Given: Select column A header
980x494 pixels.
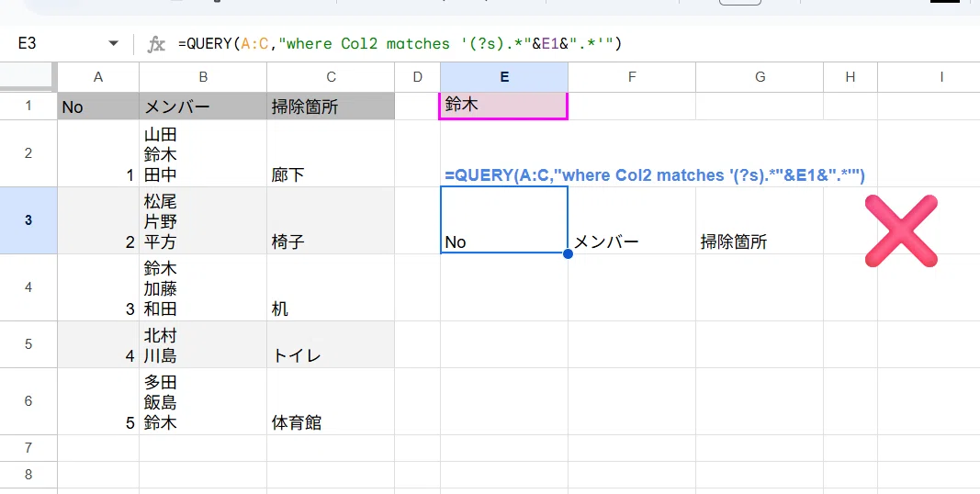Looking at the screenshot, I should pos(98,77).
